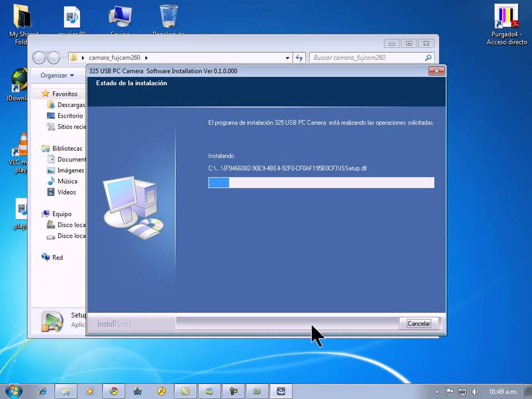Open Purgado4 Acceso directo desktop shortcut

coord(507,24)
